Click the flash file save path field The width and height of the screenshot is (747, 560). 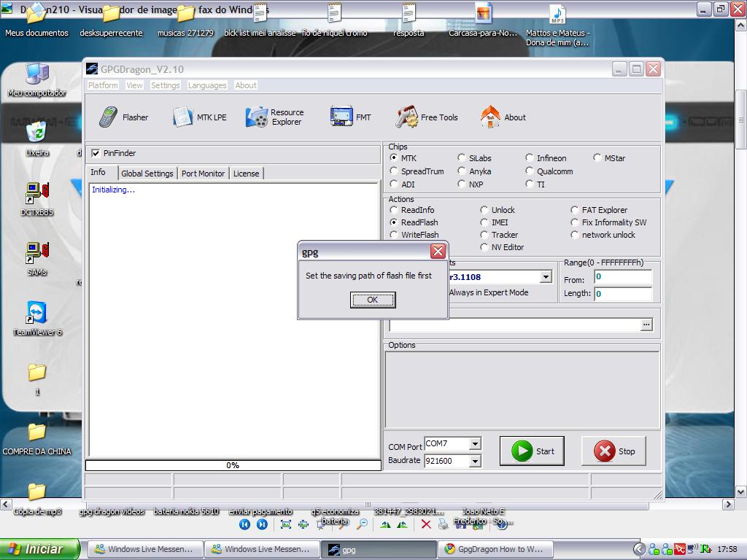click(515, 324)
